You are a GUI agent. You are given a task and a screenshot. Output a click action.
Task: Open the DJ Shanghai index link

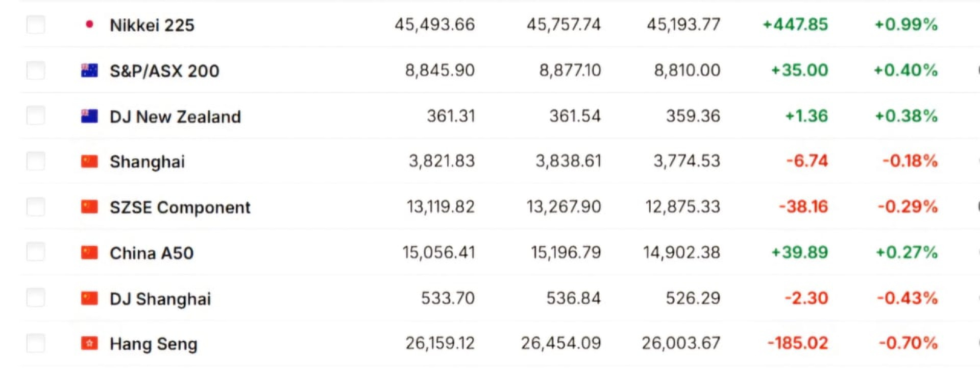click(x=160, y=299)
